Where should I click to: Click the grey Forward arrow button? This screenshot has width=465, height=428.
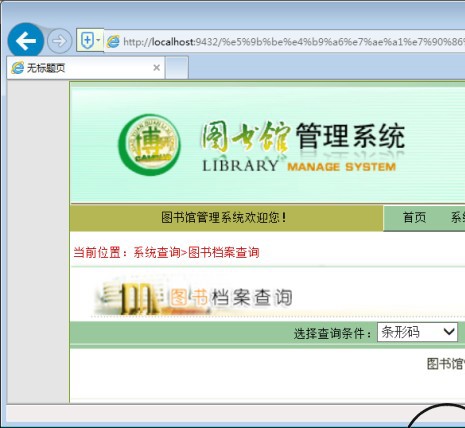pos(59,41)
